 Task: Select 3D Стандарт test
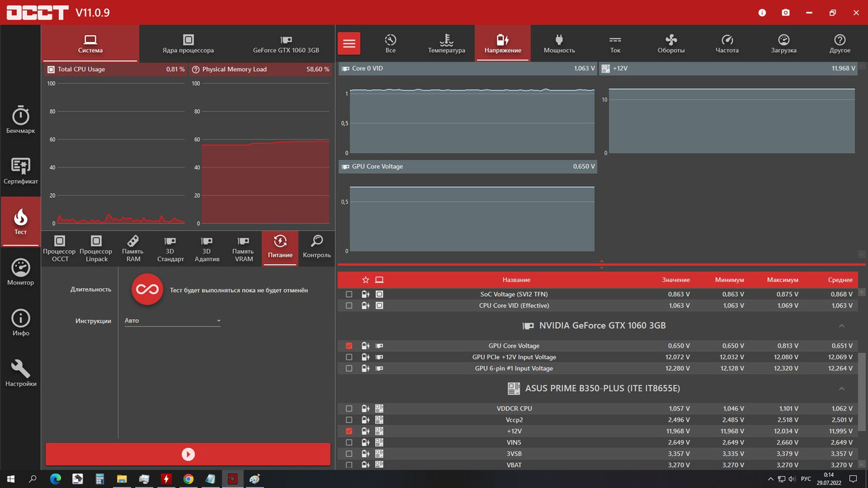click(170, 247)
